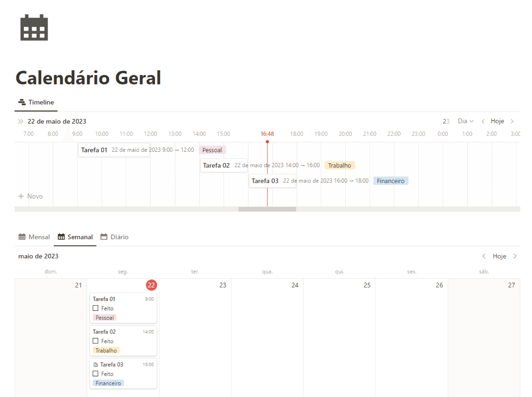Click the Trabalho tag in timeline

tap(340, 165)
